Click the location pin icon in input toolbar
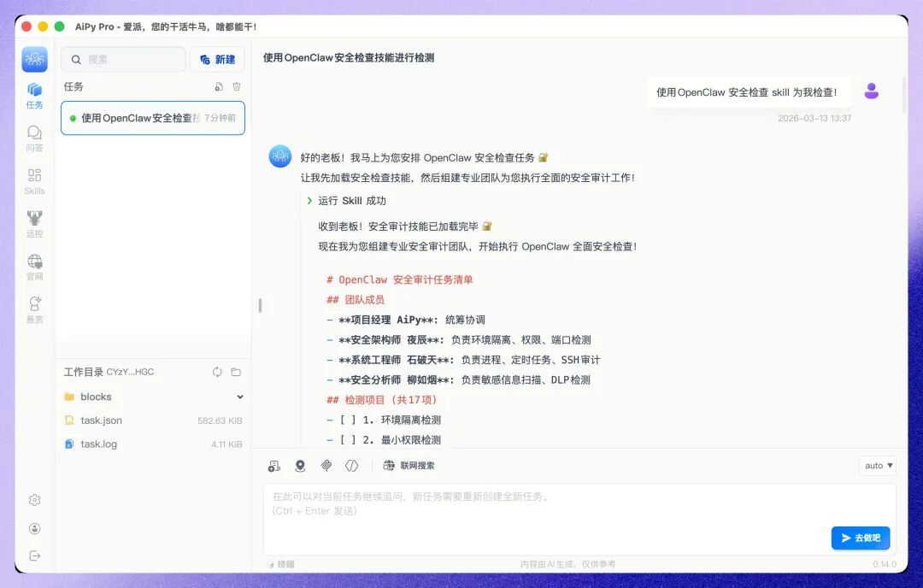The width and height of the screenshot is (923, 588). 300,466
